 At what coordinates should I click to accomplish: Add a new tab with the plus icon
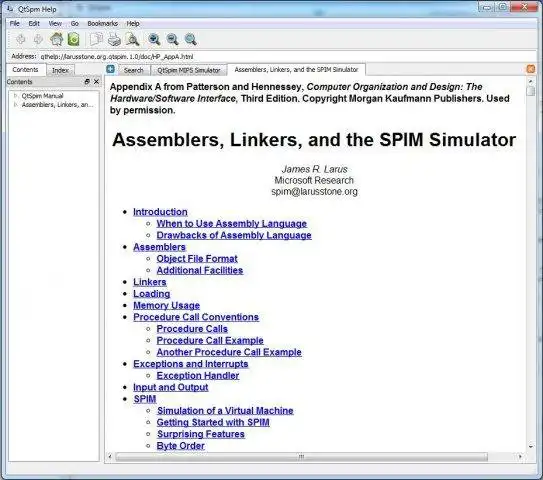click(110, 69)
